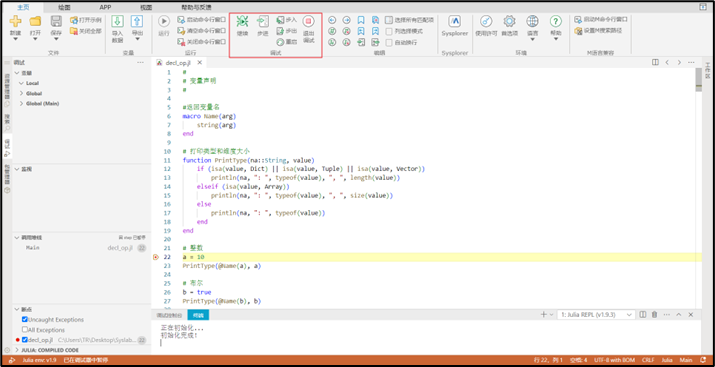The height and width of the screenshot is (367, 715).
Task: Check the All Exceptions breakpoint option
Action: pos(25,330)
